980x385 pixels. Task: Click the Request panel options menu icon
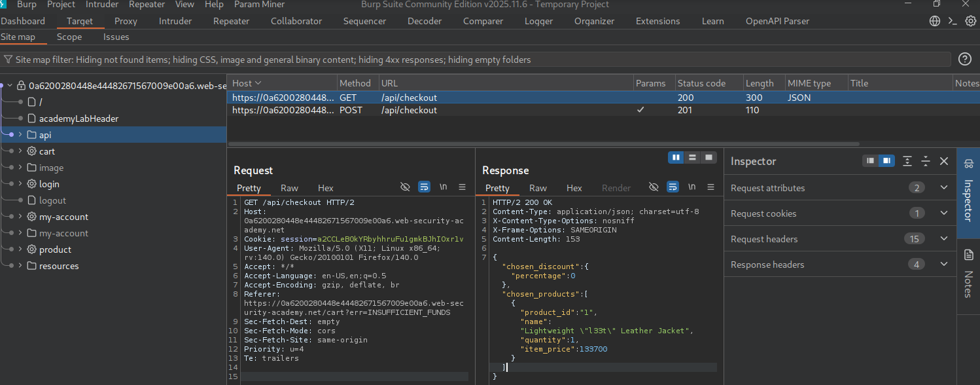tap(462, 187)
